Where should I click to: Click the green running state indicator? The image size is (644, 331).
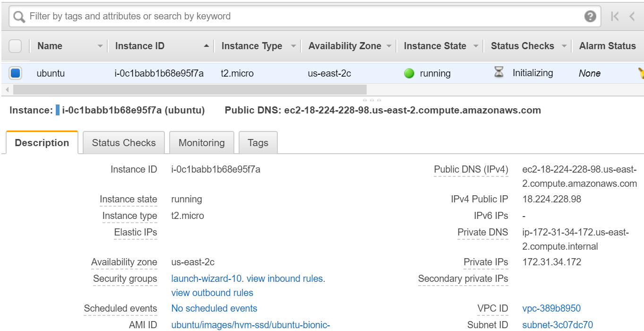409,73
